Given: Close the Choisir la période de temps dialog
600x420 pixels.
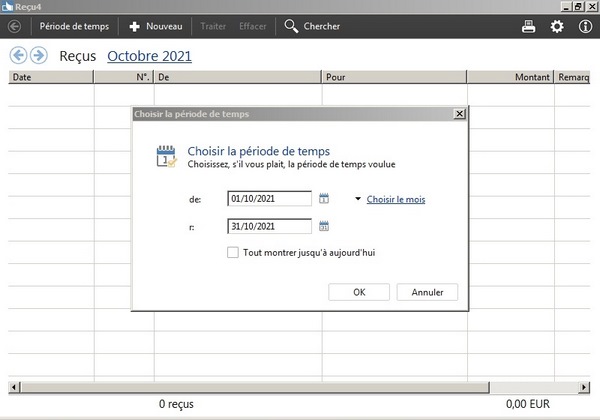Looking at the screenshot, I should [x=459, y=114].
